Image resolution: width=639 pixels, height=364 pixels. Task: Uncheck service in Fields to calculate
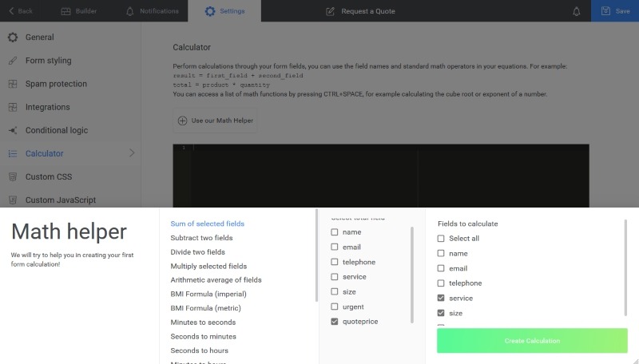tap(441, 298)
